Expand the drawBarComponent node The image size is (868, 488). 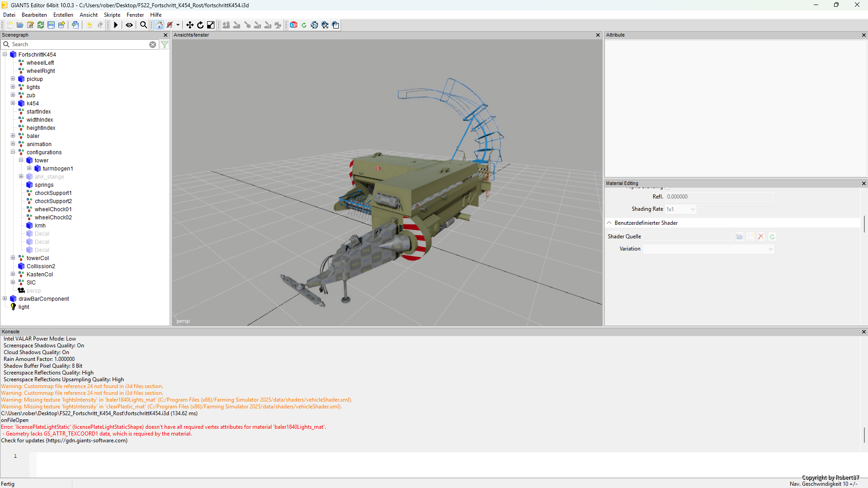pos(5,298)
